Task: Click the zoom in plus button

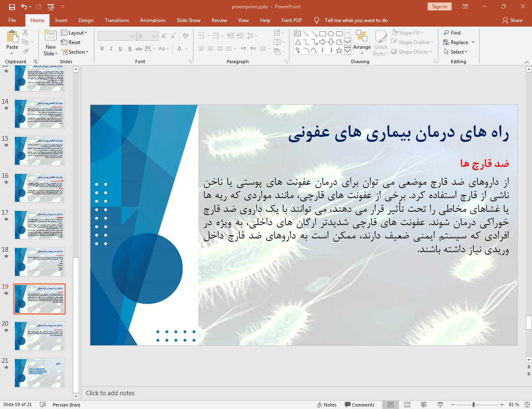Action: 502,404
